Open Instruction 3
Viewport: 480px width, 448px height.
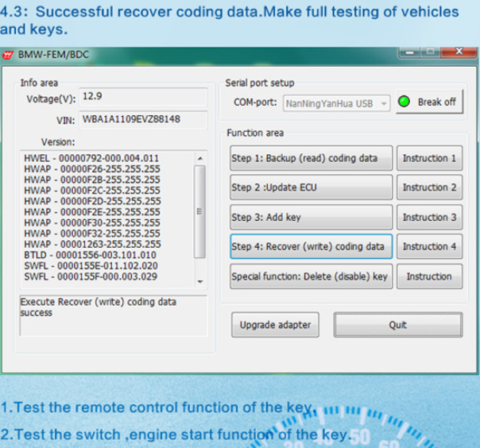[429, 217]
